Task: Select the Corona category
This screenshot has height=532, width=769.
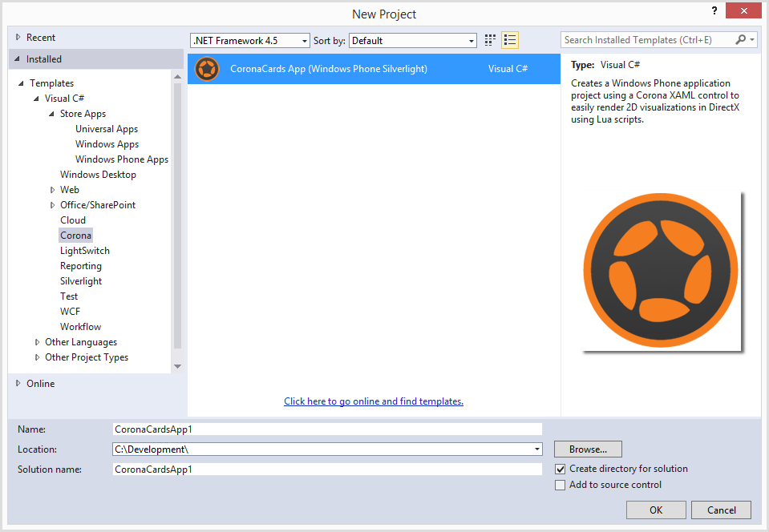Action: [x=75, y=236]
